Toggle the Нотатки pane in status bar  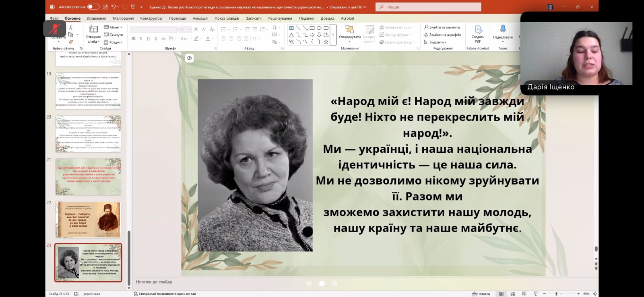[481, 294]
